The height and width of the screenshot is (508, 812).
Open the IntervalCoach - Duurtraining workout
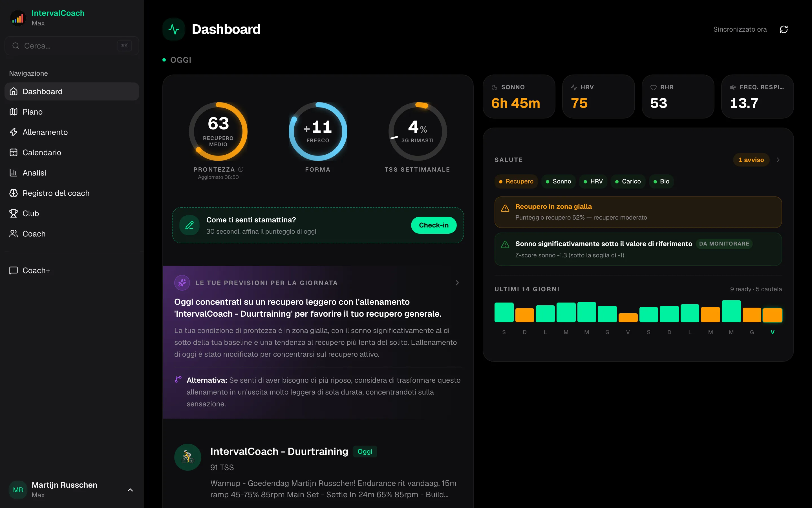click(279, 451)
